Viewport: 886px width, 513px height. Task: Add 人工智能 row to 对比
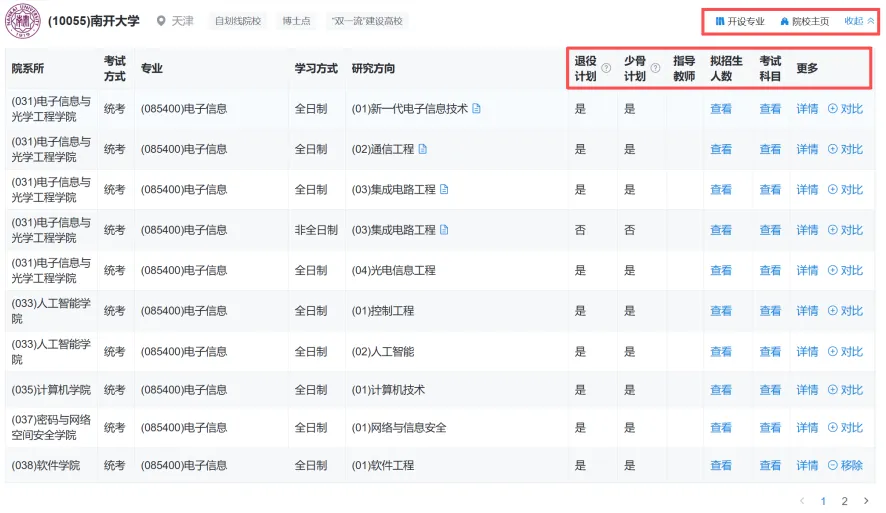tap(845, 351)
